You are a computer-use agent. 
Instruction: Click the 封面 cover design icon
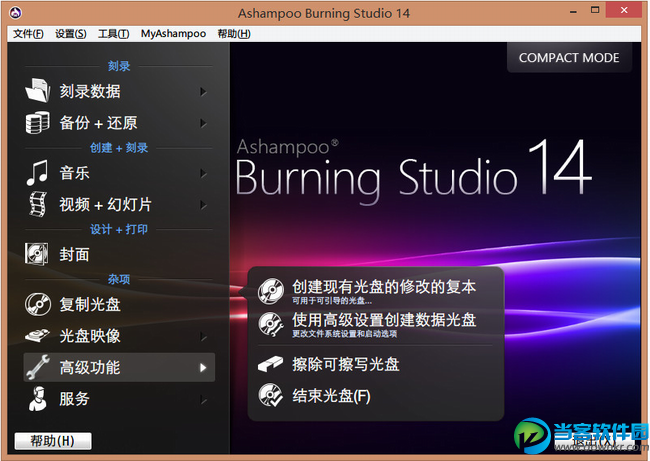36,254
